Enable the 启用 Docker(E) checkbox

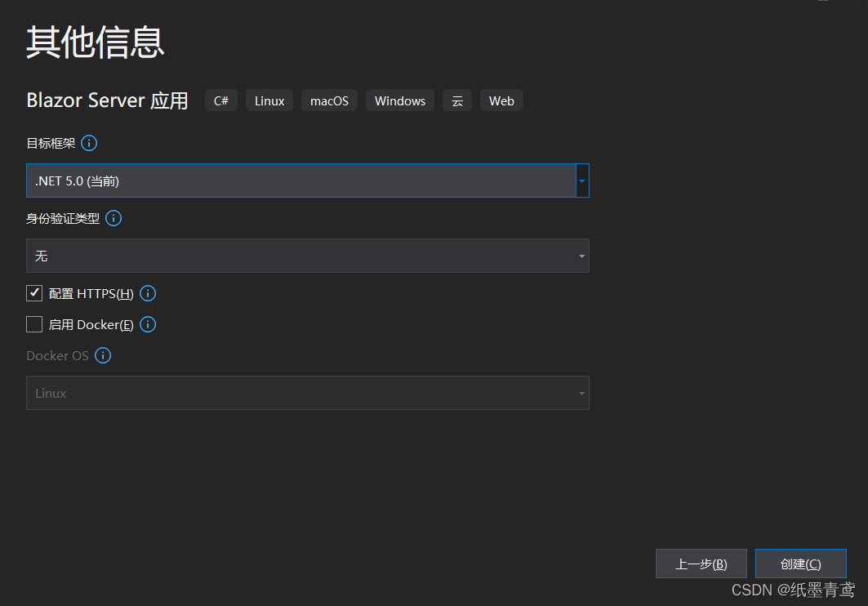click(x=34, y=324)
